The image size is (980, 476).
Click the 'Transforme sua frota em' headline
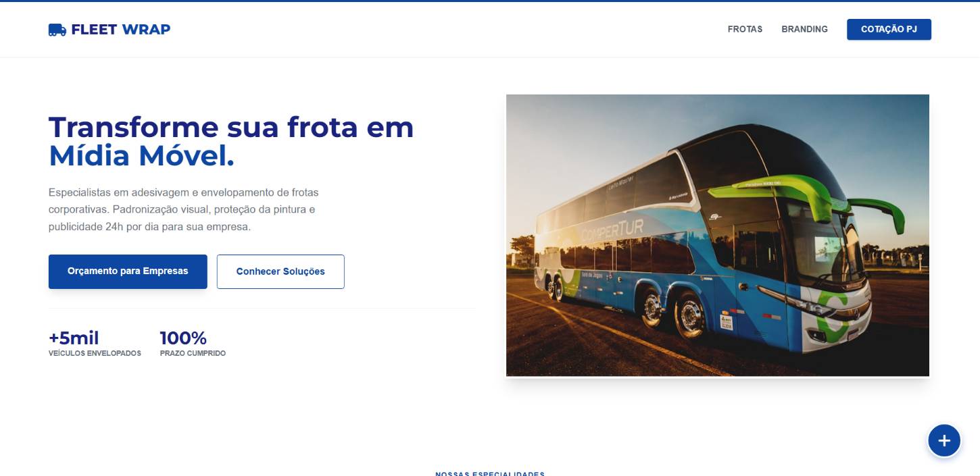point(231,127)
